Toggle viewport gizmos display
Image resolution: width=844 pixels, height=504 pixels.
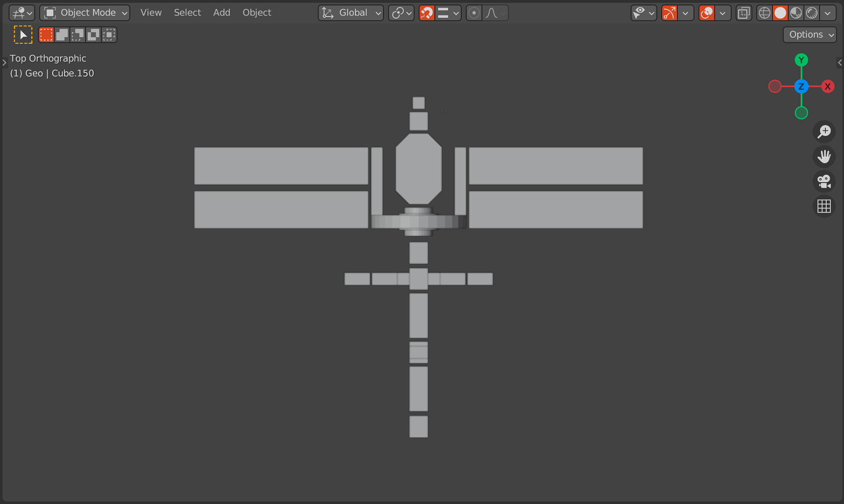click(669, 13)
